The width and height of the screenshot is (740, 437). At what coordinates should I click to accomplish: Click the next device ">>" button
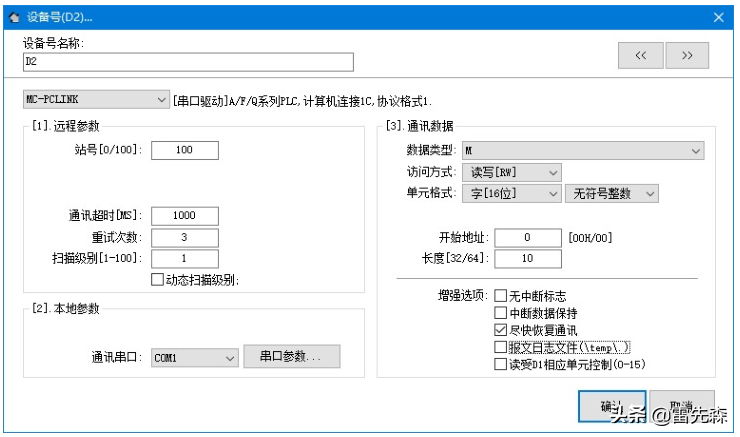(x=687, y=56)
